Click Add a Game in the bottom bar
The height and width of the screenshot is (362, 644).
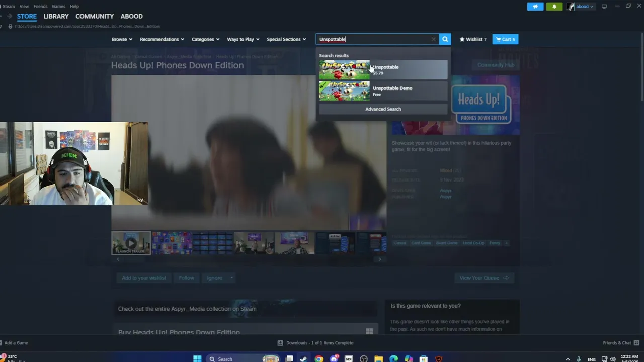coord(14,343)
